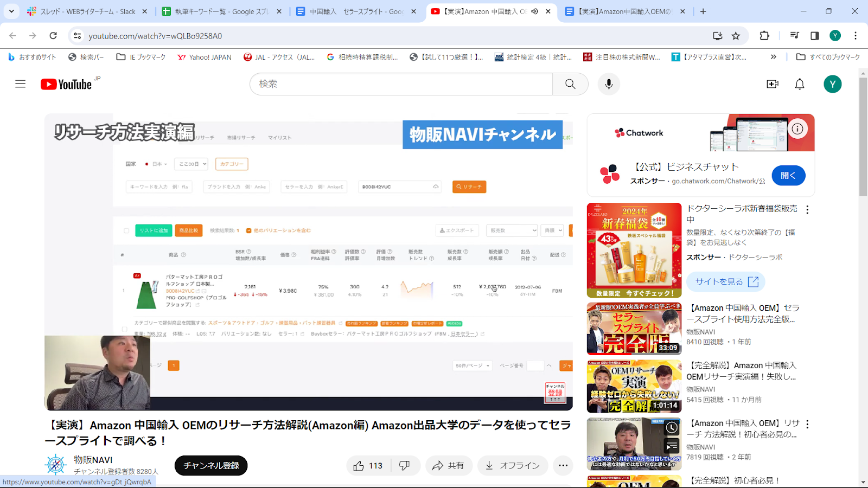Open the セラースプライト完全版 33:09 thumbnail
This screenshot has width=868, height=488.
coord(634,329)
